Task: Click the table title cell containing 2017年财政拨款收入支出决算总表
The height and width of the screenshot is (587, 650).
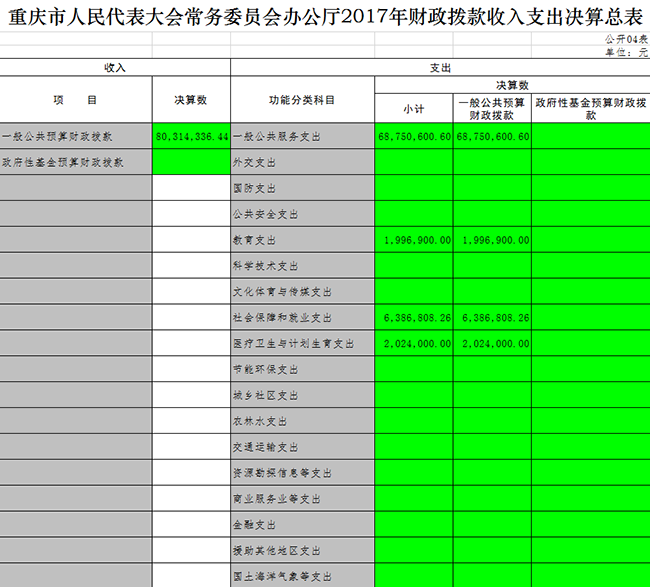Action: coord(325,16)
